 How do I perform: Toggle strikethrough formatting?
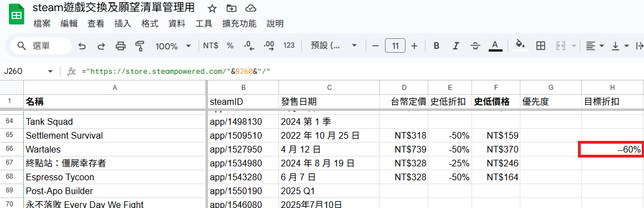point(475,45)
